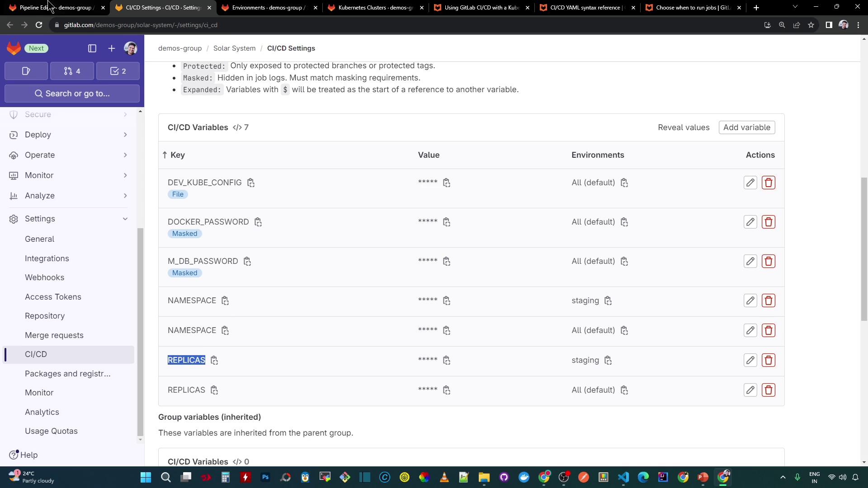The height and width of the screenshot is (488, 868).
Task: Toggle the GitLab sidebar collapse icon
Action: tap(92, 48)
